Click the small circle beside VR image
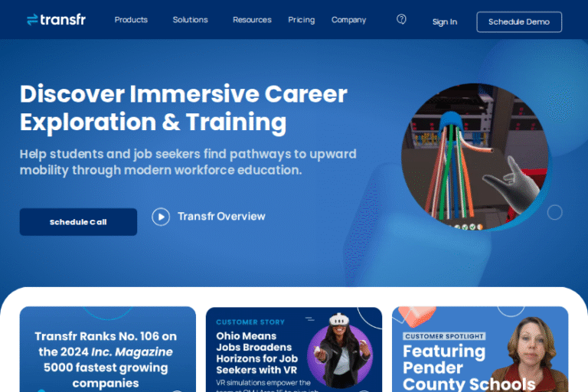Screen dimensions: 588x392 pyautogui.click(x=555, y=212)
